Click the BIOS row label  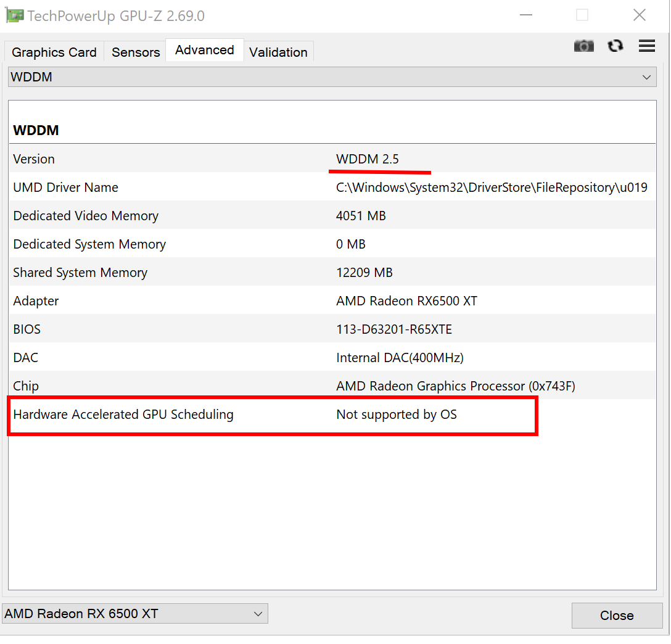[x=27, y=329]
